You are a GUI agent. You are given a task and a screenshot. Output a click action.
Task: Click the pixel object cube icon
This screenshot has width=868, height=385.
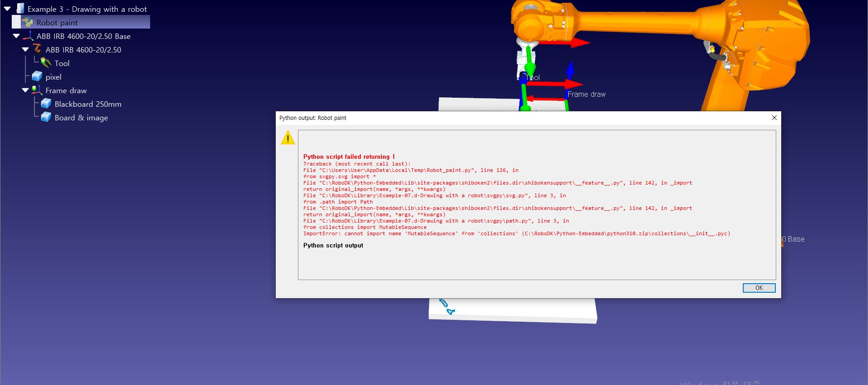point(37,76)
